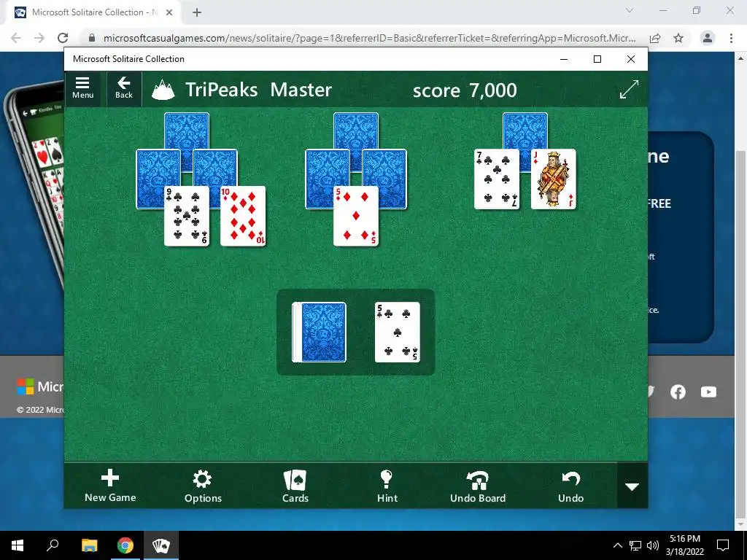Click the address bar URL
Viewport: 747px width, 560px height.
369,38
